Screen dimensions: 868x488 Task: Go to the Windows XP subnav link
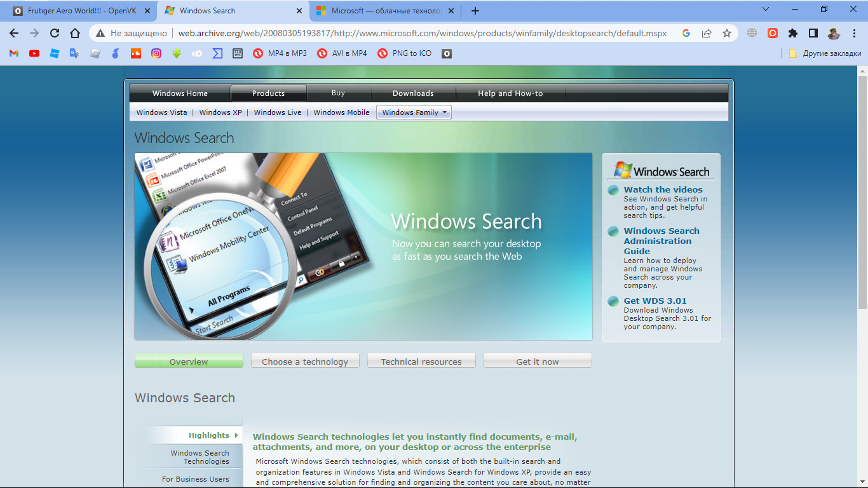[x=220, y=112]
